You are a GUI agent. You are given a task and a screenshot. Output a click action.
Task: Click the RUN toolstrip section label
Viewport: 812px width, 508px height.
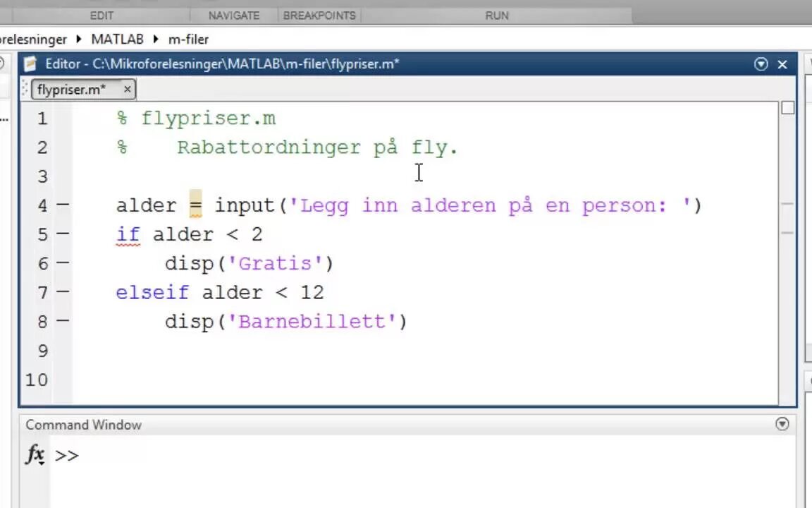pos(497,16)
